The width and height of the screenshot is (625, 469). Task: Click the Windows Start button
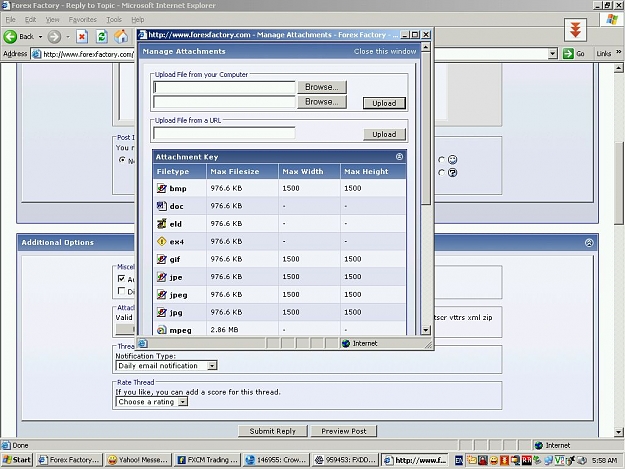click(x=16, y=460)
